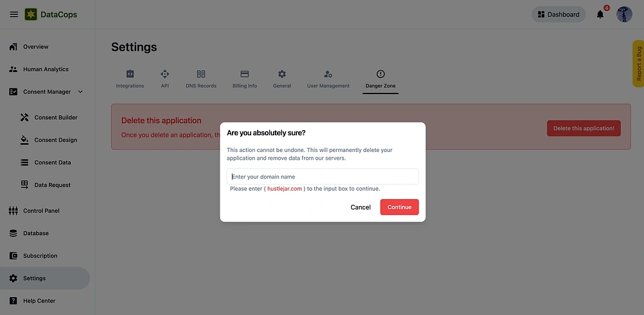644x315 pixels.
Task: Select the User Management tab
Action: (328, 79)
